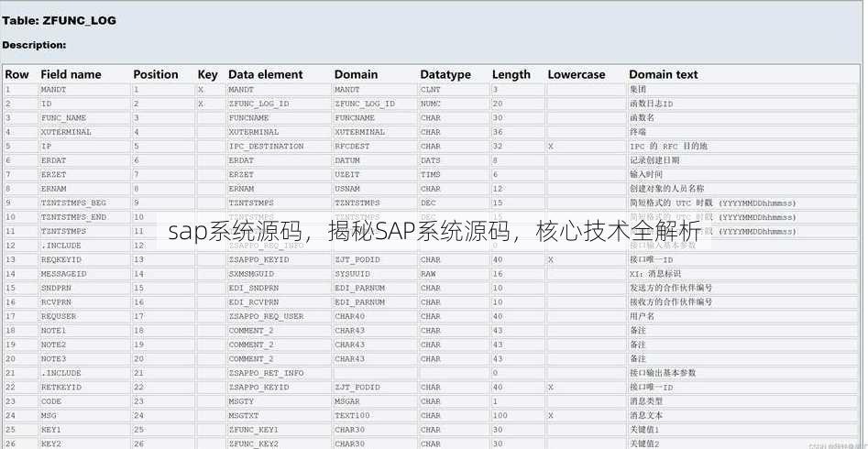Click field name 'CODE'
Image resolution: width=868 pixels, height=449 pixels.
coord(51,401)
